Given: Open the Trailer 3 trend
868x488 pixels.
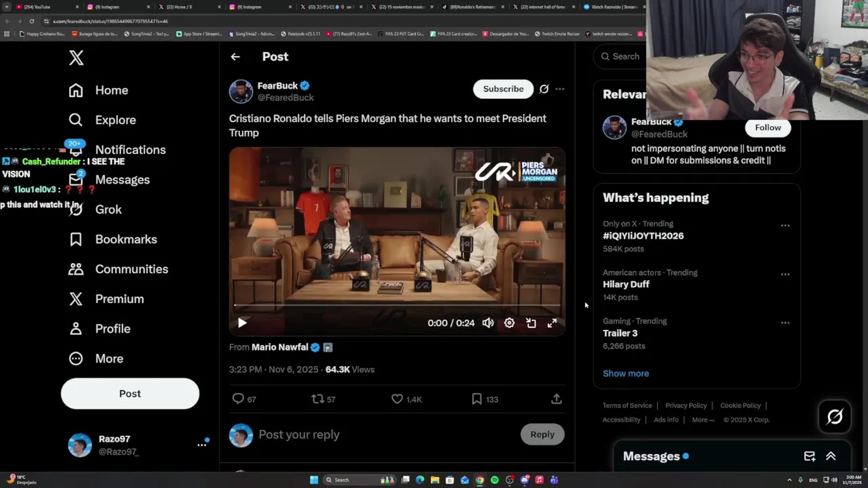Looking at the screenshot, I should coord(620,333).
